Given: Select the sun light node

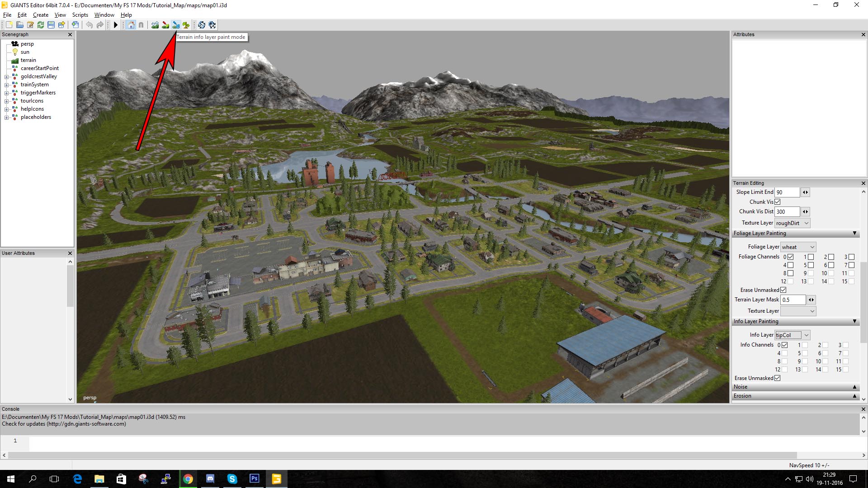Looking at the screenshot, I should pos(25,52).
